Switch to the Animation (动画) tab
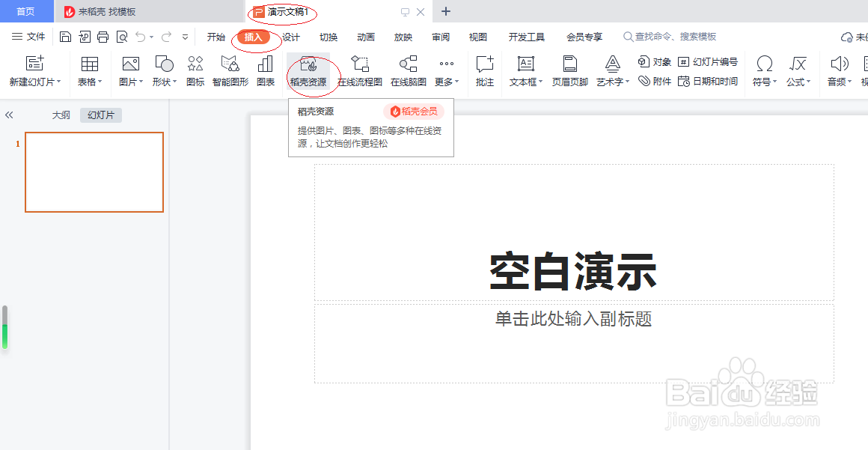The width and height of the screenshot is (868, 450). click(x=366, y=37)
